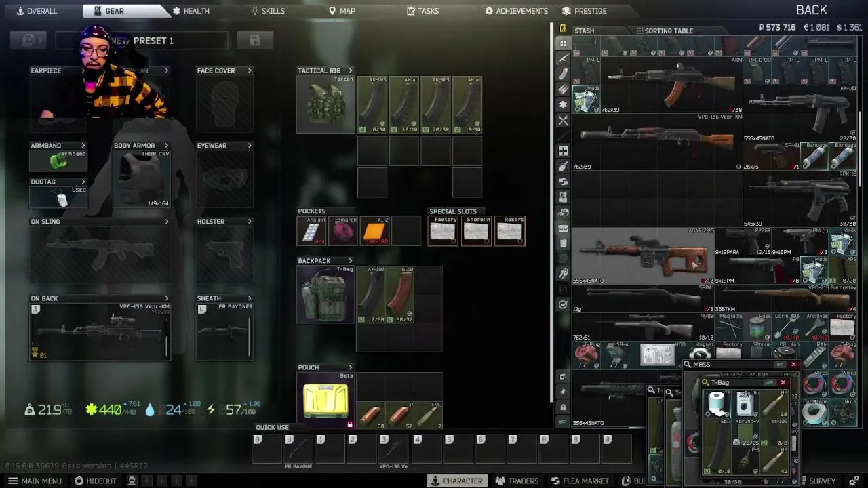Select the THOR CRV body armor
This screenshot has width=868, height=488.
[141, 179]
